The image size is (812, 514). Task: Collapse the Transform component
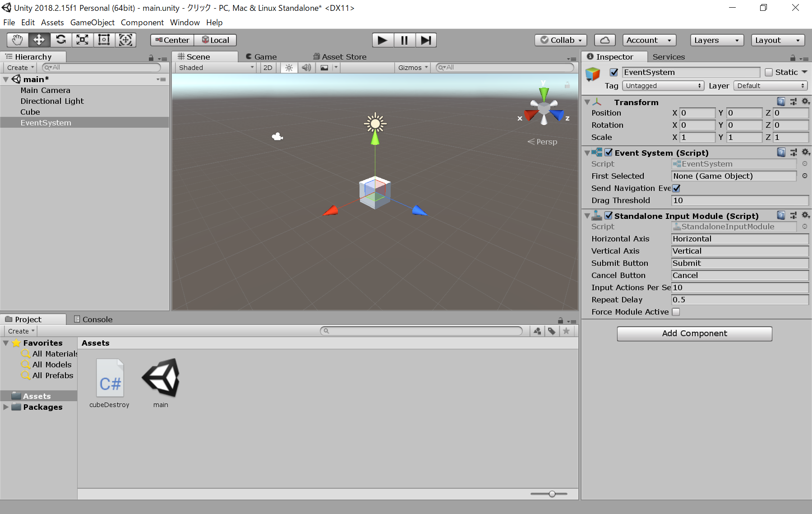pos(587,102)
